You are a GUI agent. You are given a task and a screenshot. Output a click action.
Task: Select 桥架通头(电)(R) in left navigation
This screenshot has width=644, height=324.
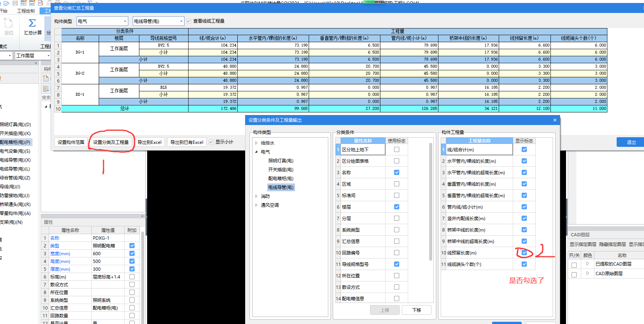(x=15, y=204)
